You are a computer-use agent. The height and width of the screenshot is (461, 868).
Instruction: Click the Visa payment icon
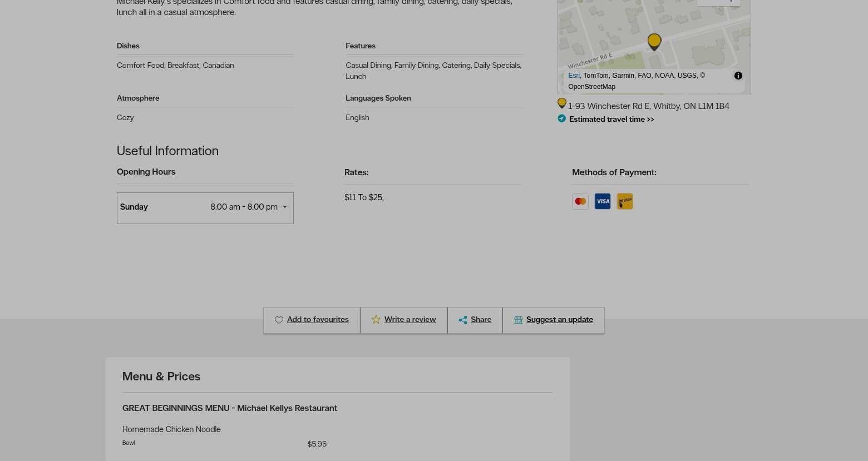603,201
